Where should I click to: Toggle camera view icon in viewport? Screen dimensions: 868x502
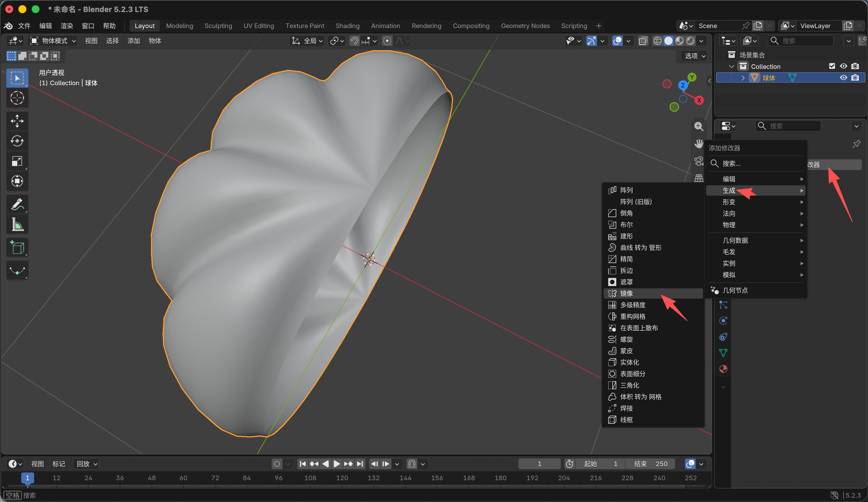pos(699,161)
